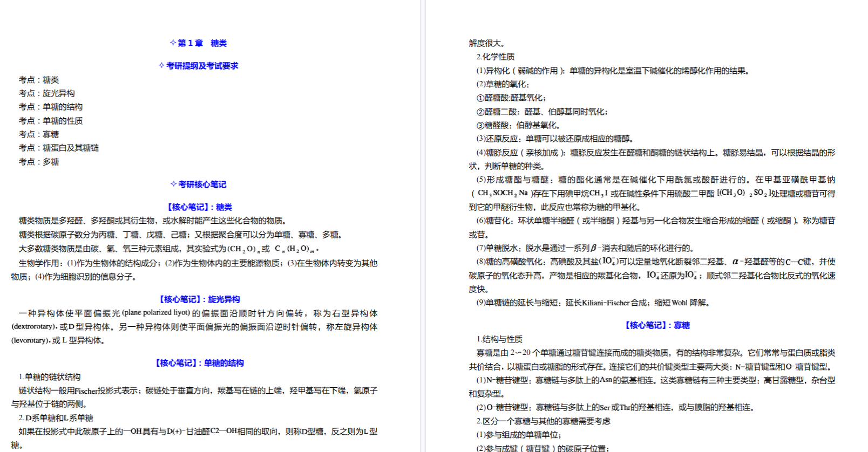Click the divider between the two pages
This screenshot has width=868, height=452.
423,226
